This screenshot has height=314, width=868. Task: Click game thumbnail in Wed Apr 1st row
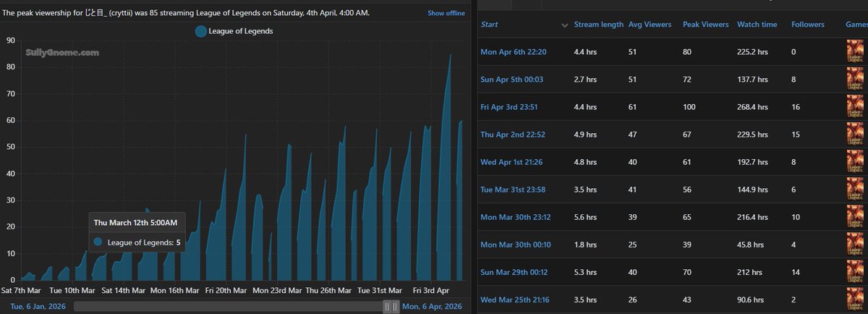tap(856, 162)
